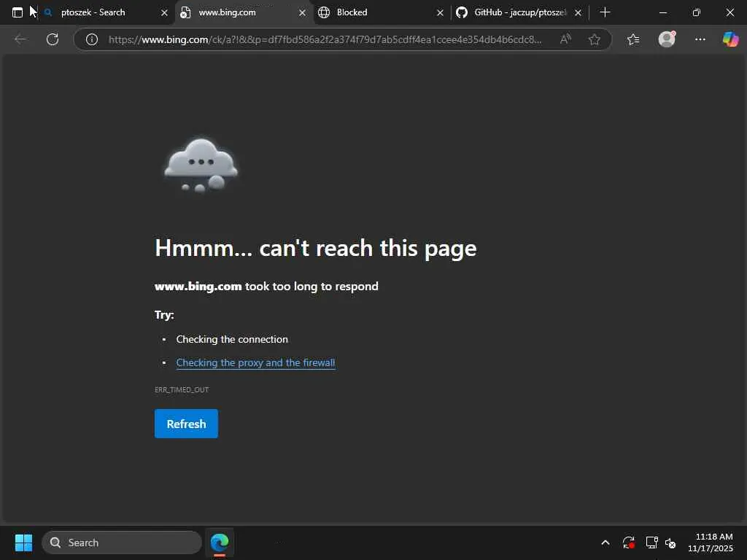Click the taskbar Search box
This screenshot has width=747, height=560.
[x=122, y=542]
